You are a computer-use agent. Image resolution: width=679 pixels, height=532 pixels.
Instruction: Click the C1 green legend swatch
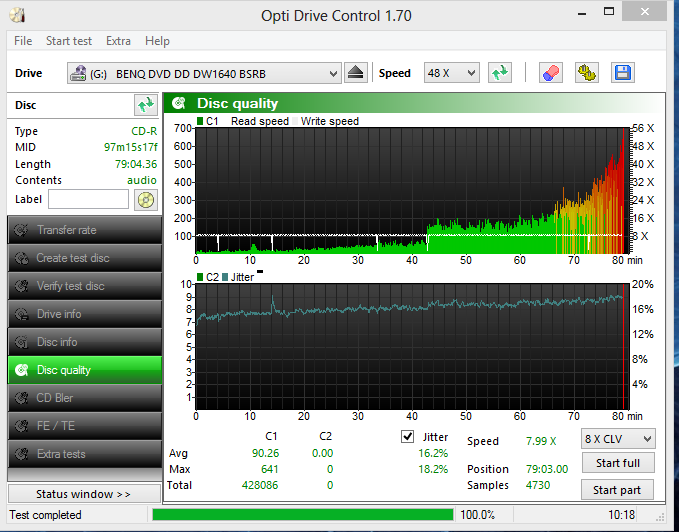[200, 121]
